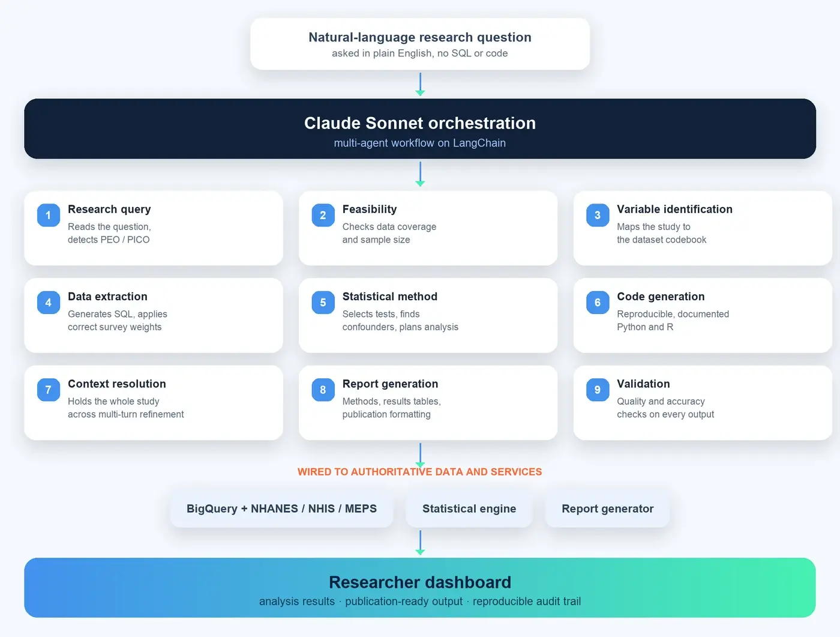Click the Validation heading

[643, 384]
